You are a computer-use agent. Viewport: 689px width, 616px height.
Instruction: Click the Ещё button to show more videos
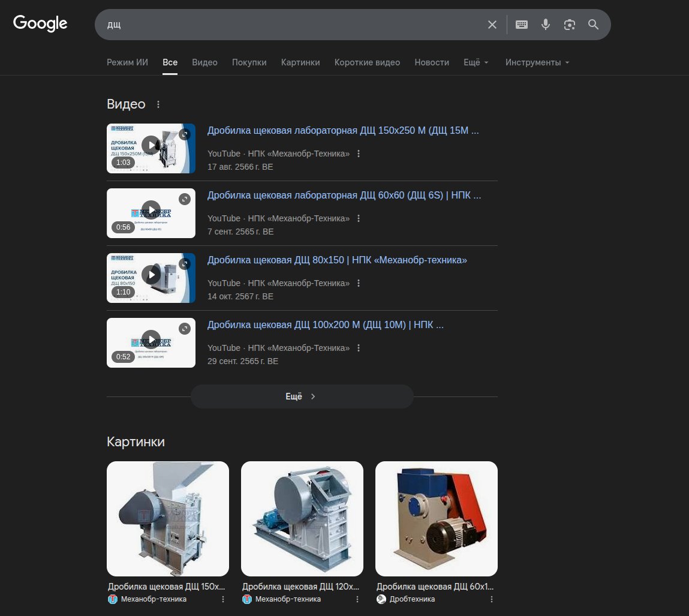tap(302, 396)
